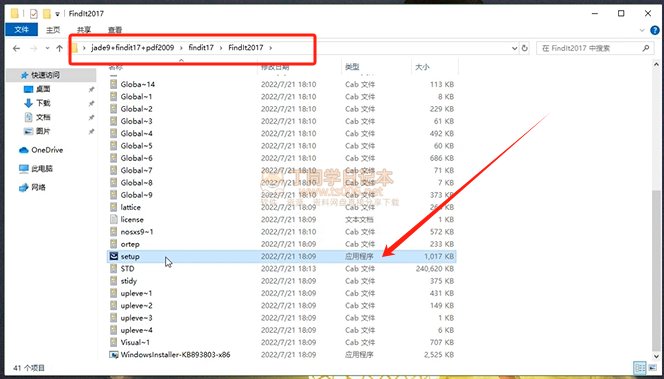Screen dimensions: 664x379
Task: Open address bar history dropdown
Action: (515, 48)
